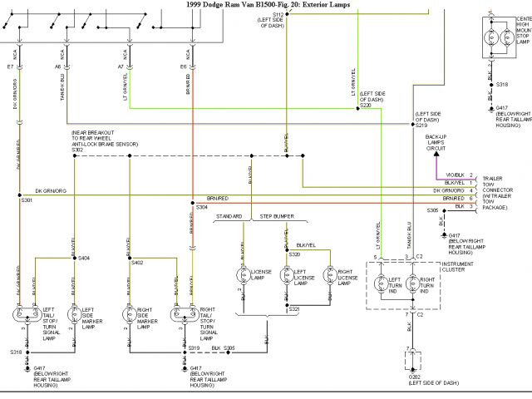
Task: Select the left turn indicator lamp symbol
Action: pos(381,284)
